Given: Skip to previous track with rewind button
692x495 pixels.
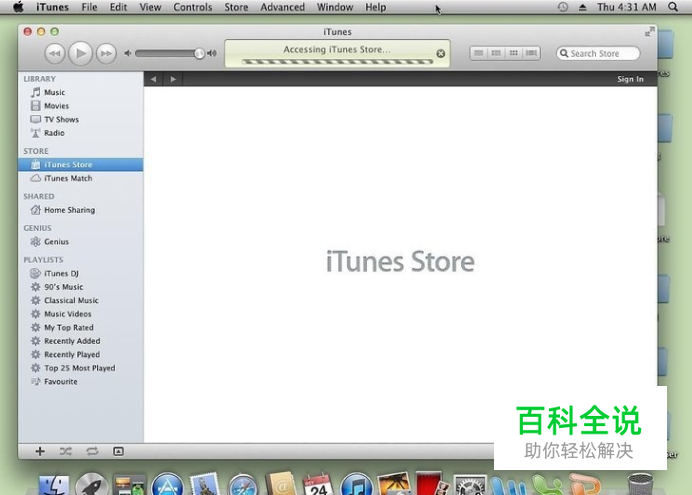Looking at the screenshot, I should (x=55, y=53).
